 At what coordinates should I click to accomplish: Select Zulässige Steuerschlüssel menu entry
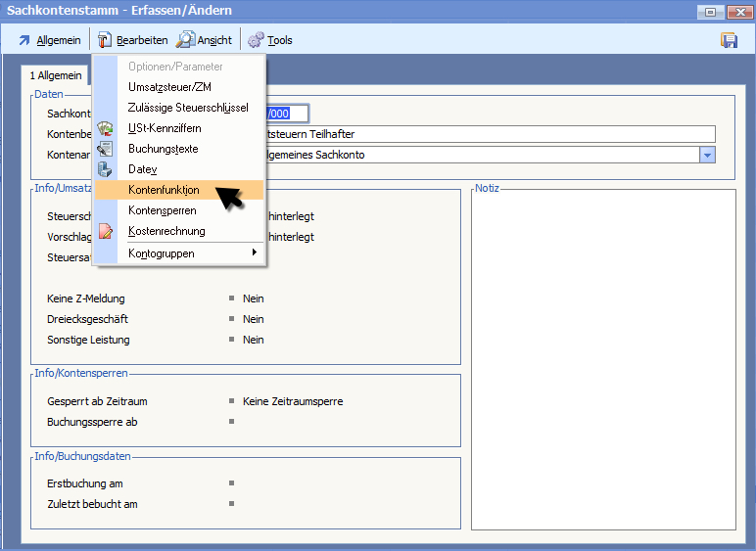tap(188, 108)
